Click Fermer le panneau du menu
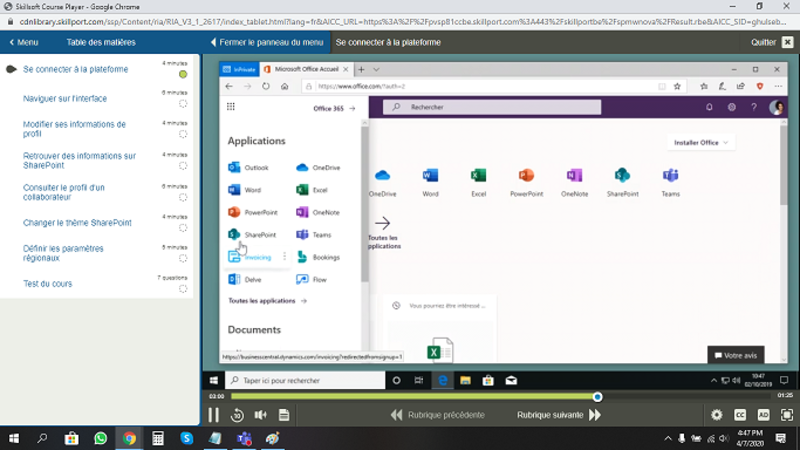 tap(267, 42)
